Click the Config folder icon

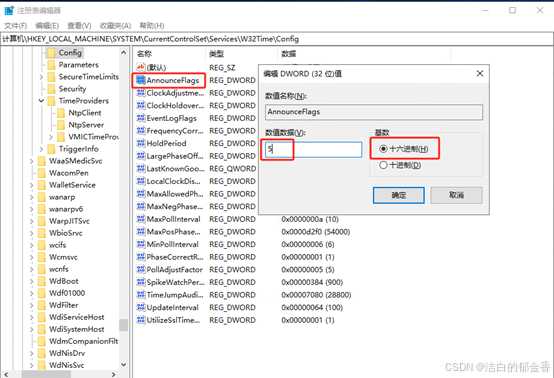[x=51, y=53]
